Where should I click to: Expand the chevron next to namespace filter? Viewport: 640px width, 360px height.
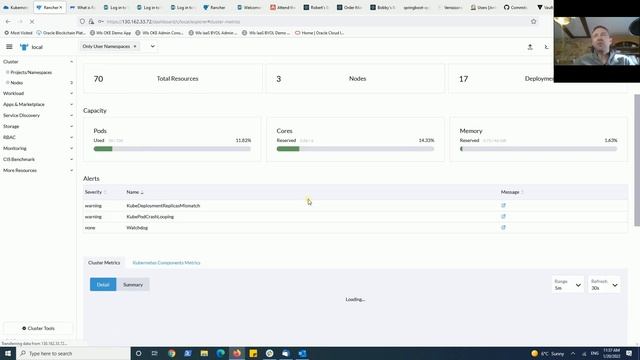pos(153,47)
